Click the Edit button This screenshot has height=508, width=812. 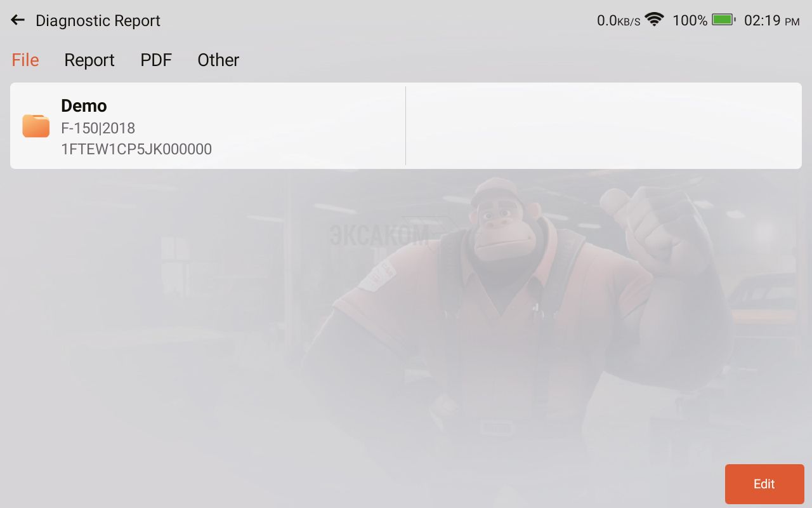coord(764,484)
